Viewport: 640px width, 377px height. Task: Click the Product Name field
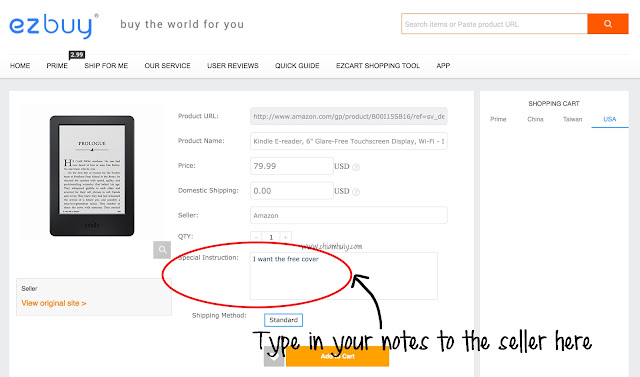[x=349, y=141]
